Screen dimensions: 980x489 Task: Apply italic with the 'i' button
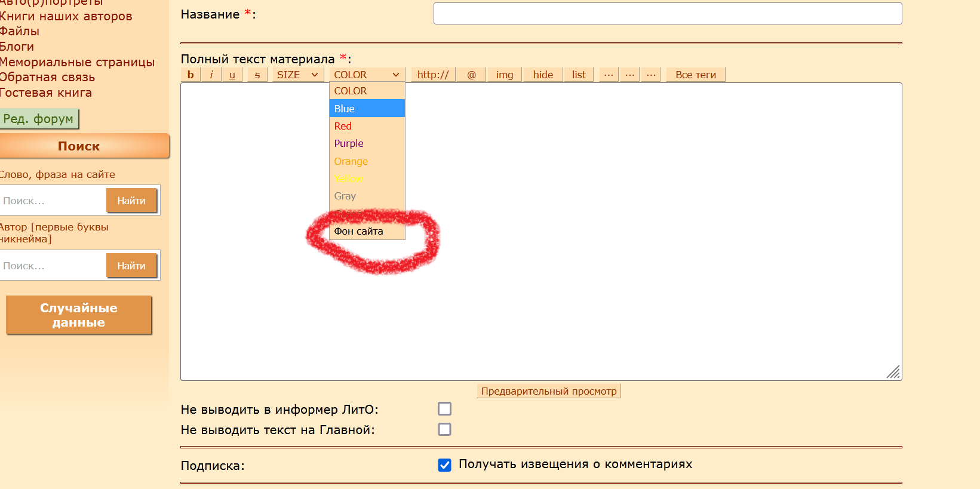pyautogui.click(x=211, y=75)
